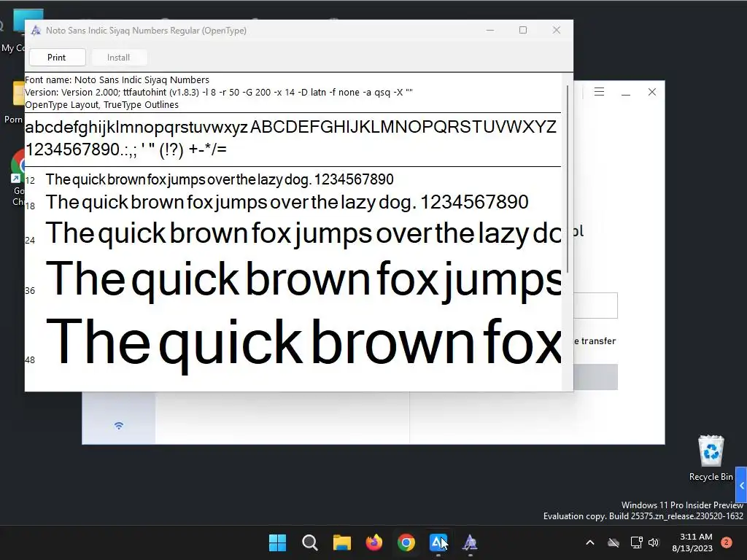
Task: Click the 1234567890 punctuation sample line
Action: pyautogui.click(x=126, y=149)
